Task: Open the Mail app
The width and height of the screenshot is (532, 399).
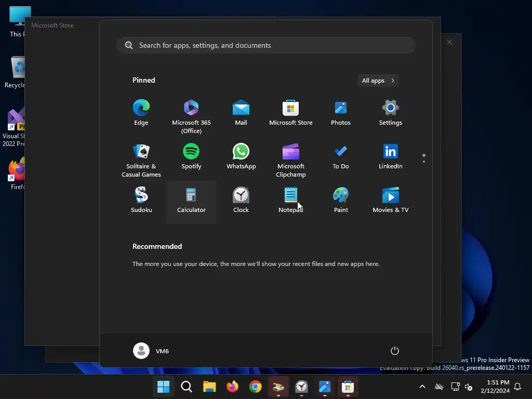Action: pos(241,113)
